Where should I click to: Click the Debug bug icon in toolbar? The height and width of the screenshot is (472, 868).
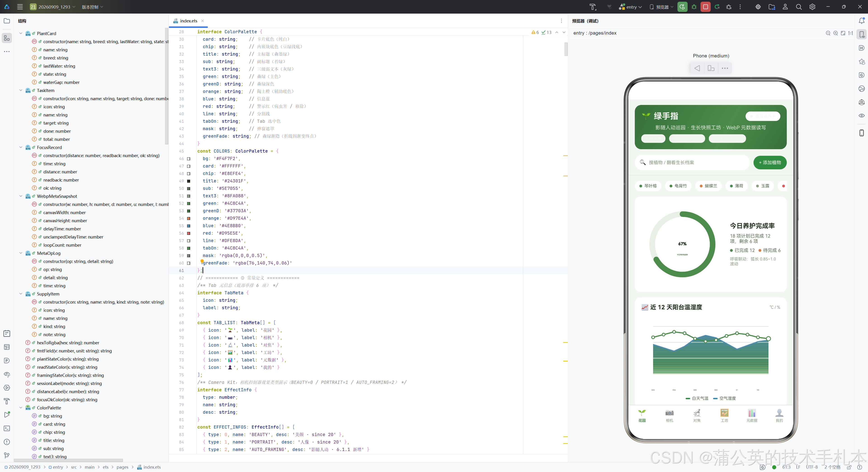pyautogui.click(x=694, y=7)
